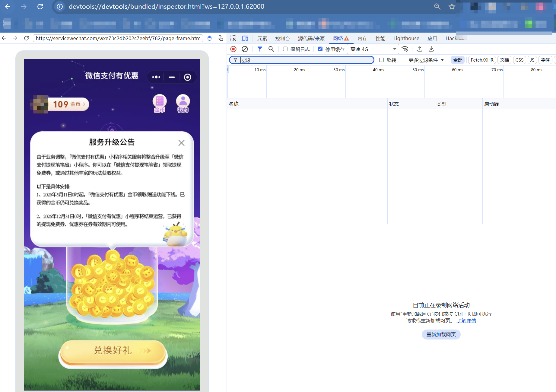Click the devtools:// browser address bar
556x392 pixels.
[x=241, y=7]
